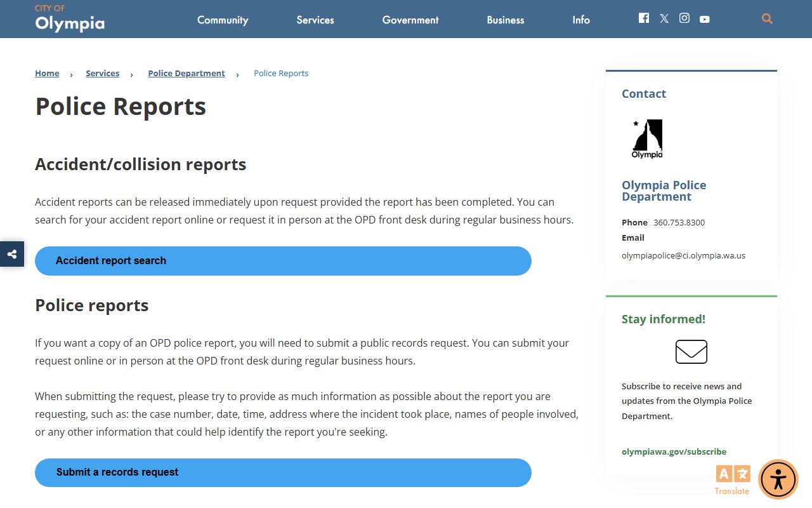
Task: Open the Business navigation menu
Action: coord(506,20)
